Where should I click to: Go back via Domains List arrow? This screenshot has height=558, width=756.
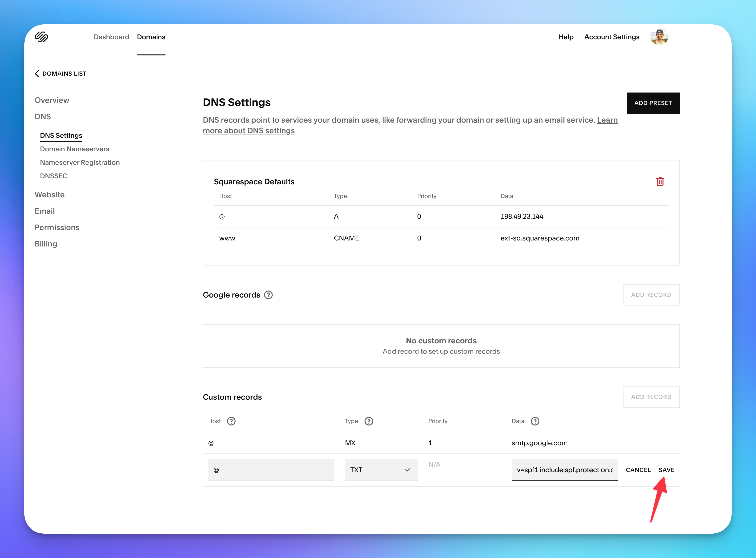(37, 74)
